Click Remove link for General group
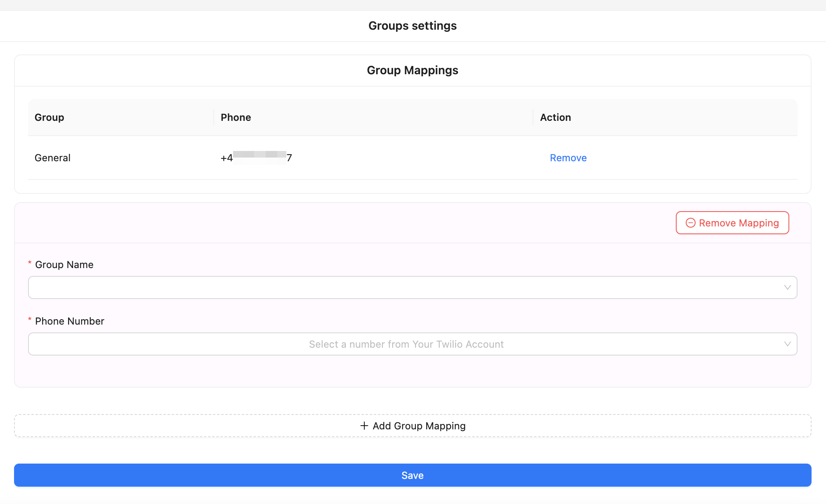Viewport: 826px width, 504px height. click(x=568, y=158)
